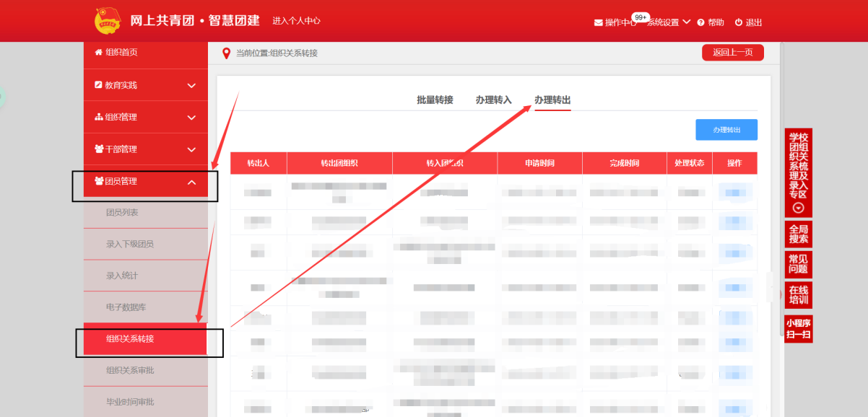Click the circled down arrow in 学校团组织关系梳理及录入专区

coord(798,208)
